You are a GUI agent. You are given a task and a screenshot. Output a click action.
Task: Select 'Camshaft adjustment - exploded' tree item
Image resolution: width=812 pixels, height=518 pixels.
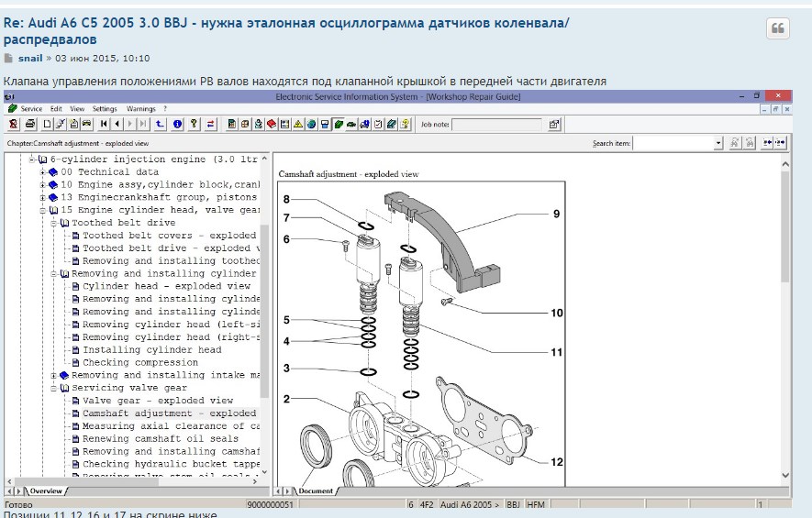coord(170,413)
